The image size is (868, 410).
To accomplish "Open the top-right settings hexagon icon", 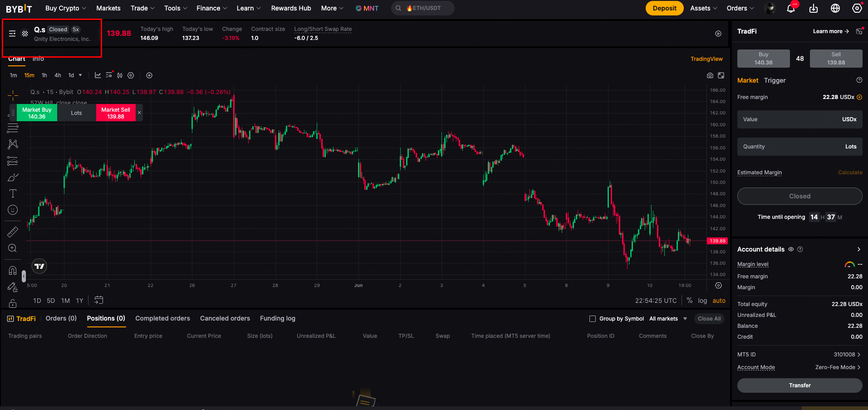I will [x=857, y=8].
